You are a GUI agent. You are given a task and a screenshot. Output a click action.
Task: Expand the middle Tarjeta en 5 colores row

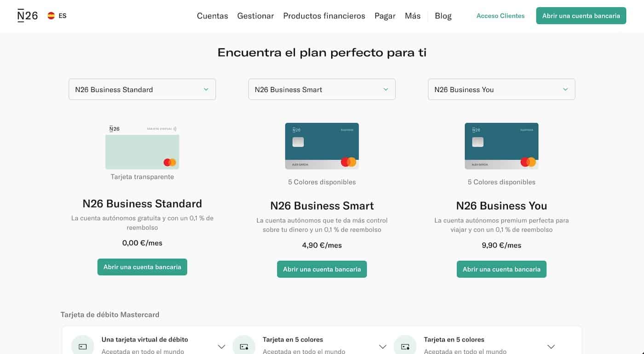click(383, 346)
